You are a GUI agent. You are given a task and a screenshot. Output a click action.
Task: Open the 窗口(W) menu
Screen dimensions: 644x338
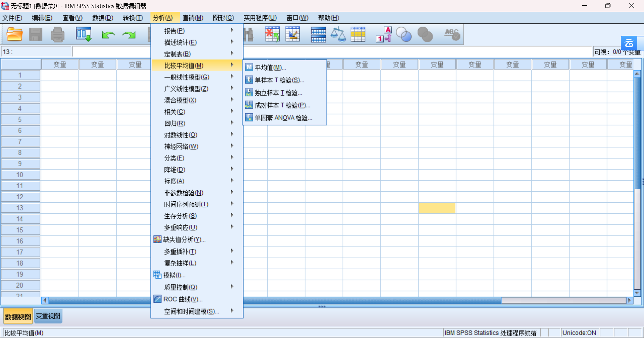click(x=297, y=18)
